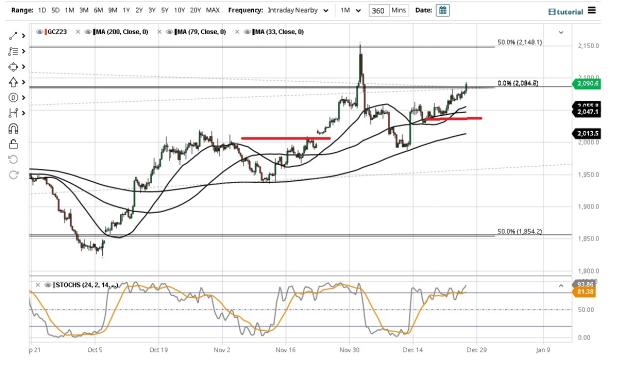Viewport: 625px width, 365px height.
Task: Expand line tool options arrow
Action: (x=24, y=36)
